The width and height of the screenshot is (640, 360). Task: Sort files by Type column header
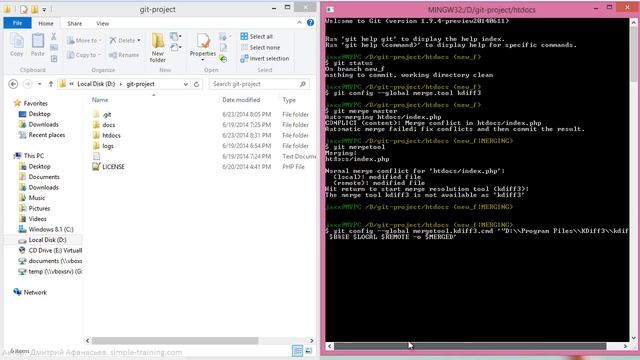[289, 100]
